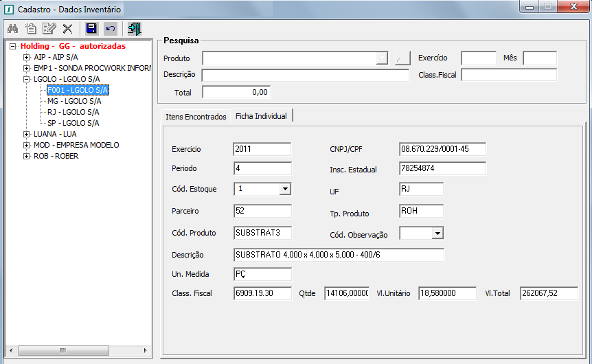Save with the floppy disk icon
Viewport: 592px width, 364px height.
[91, 29]
